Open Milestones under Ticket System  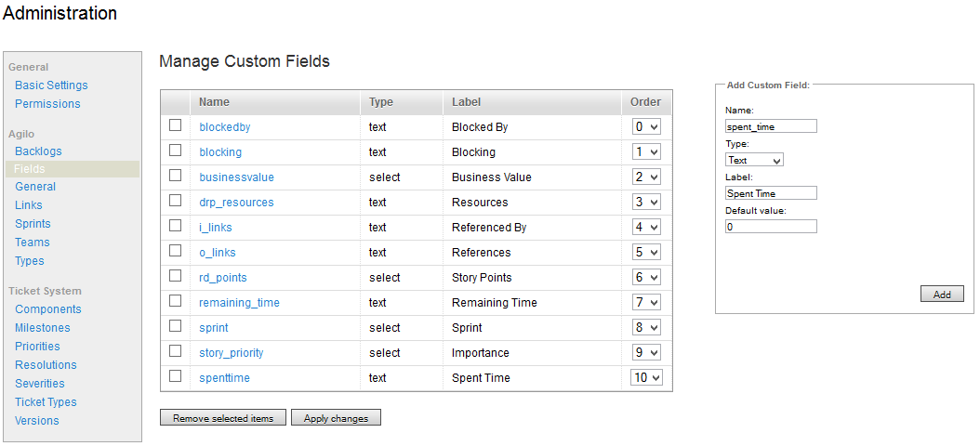(x=43, y=328)
